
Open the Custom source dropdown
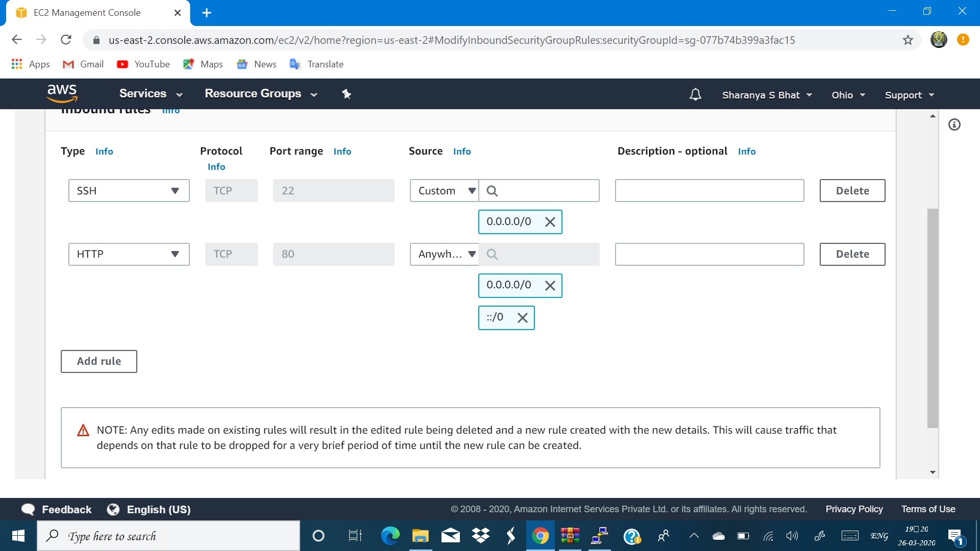[444, 190]
